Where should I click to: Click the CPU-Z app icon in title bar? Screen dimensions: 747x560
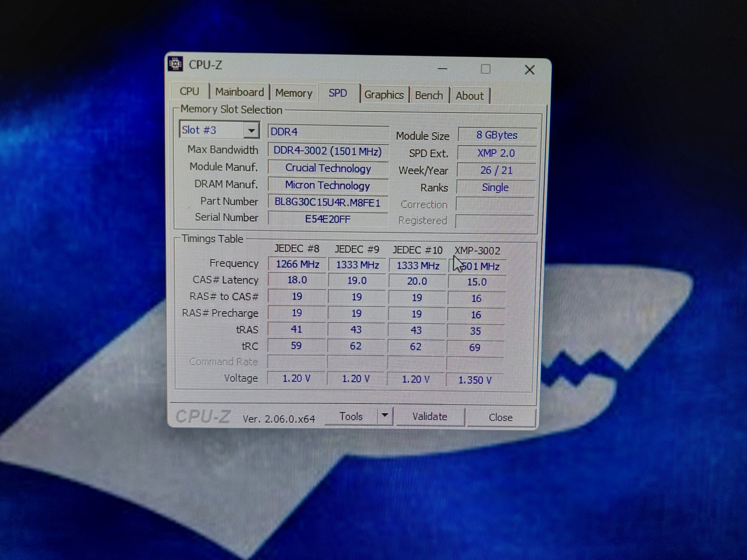[175, 64]
